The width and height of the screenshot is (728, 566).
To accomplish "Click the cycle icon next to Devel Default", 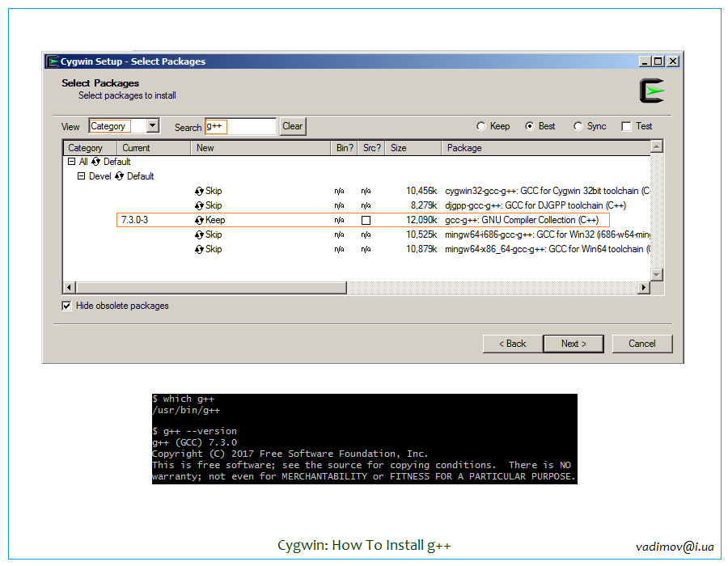I will 120,175.
